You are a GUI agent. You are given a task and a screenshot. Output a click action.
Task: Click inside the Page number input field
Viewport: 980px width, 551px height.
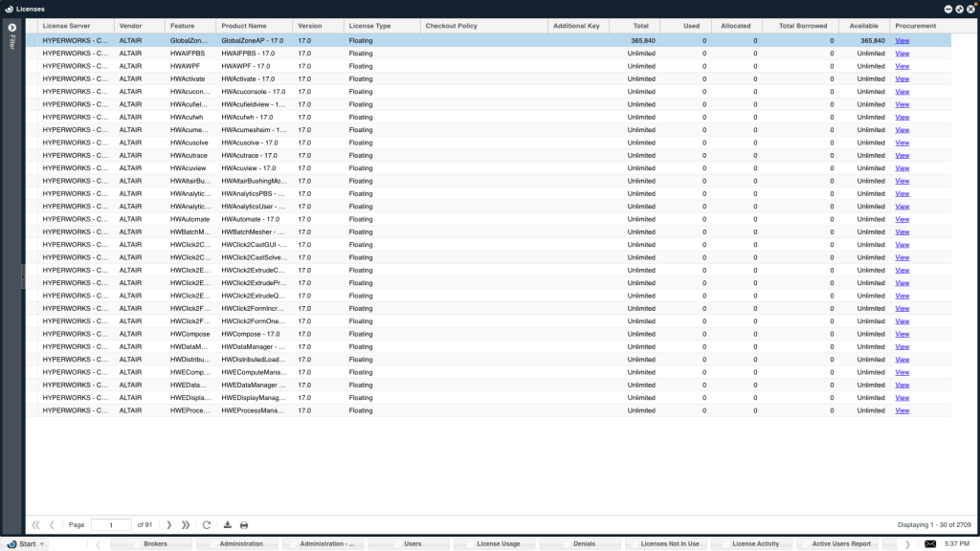coord(112,524)
